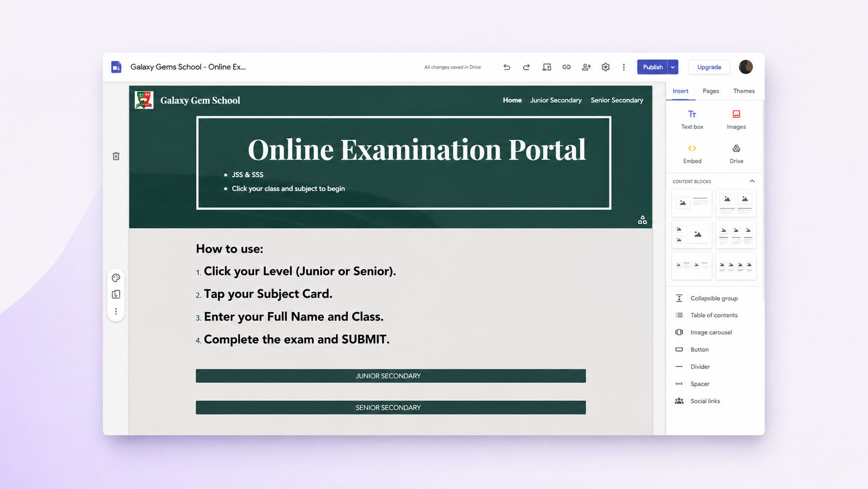The image size is (868, 489).
Task: Open section more options dots
Action: point(116,312)
